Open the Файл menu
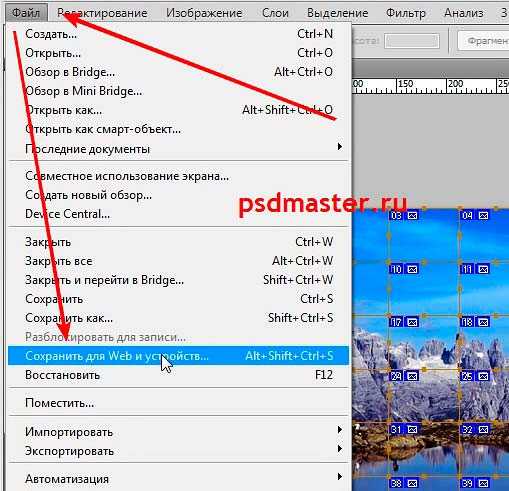This screenshot has width=509, height=491. pyautogui.click(x=26, y=13)
